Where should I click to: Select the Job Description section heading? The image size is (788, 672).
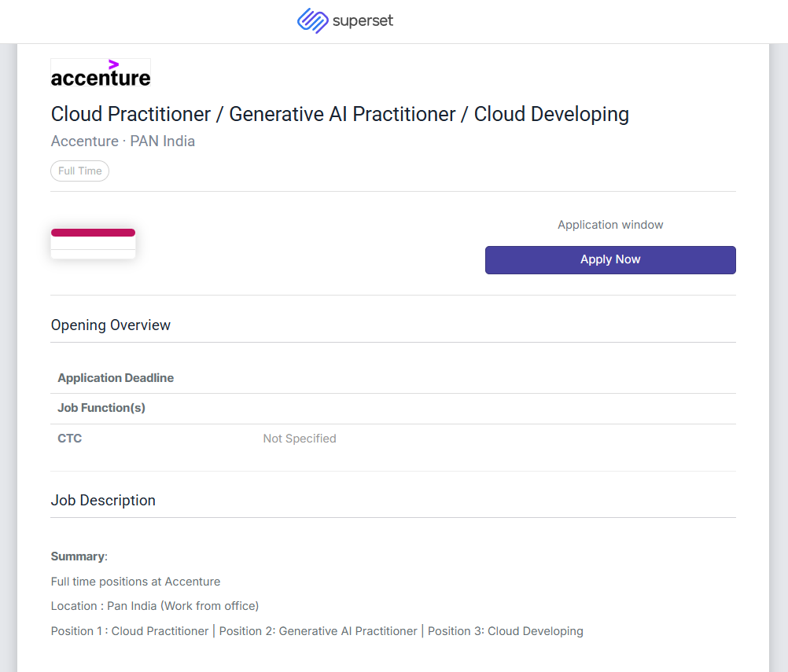click(103, 501)
